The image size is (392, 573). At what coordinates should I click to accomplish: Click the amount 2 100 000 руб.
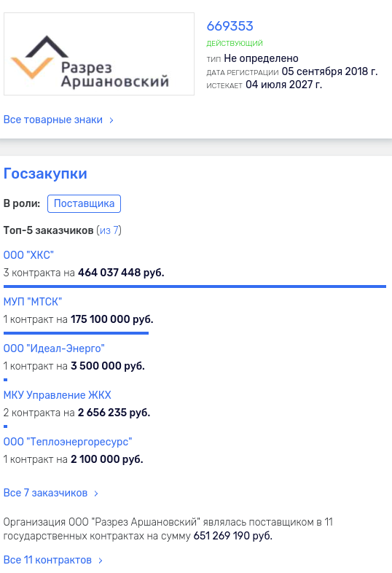coord(106,459)
